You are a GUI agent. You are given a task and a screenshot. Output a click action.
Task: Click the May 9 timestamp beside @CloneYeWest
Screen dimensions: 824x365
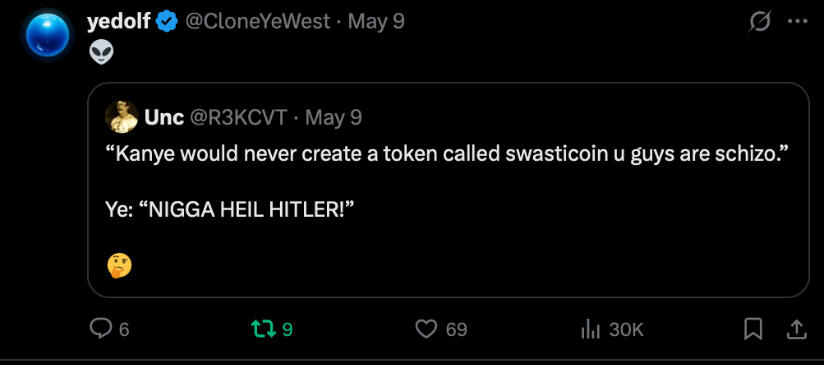(x=376, y=22)
